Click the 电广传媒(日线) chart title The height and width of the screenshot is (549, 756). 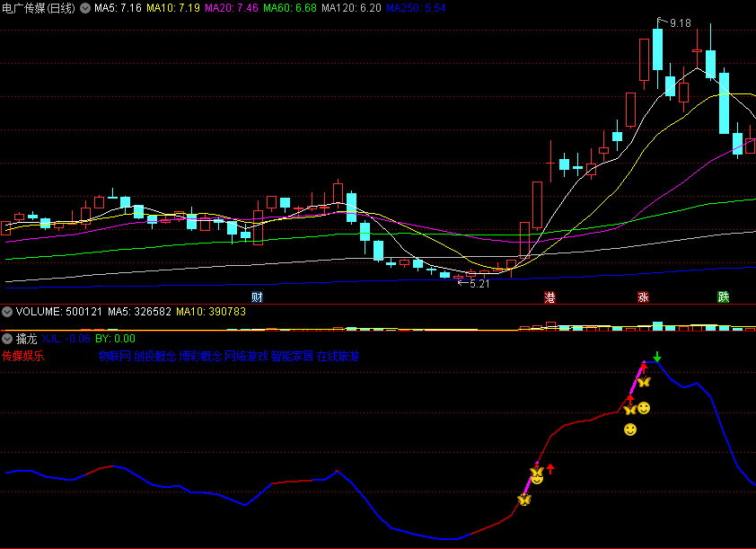coord(39,8)
